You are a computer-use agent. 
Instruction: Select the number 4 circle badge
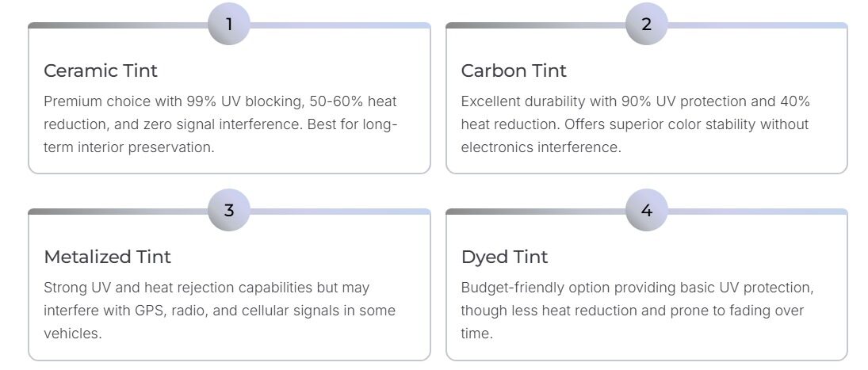(646, 211)
